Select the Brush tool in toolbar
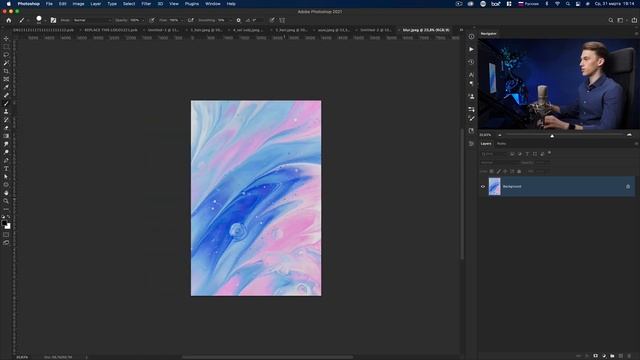This screenshot has height=360, width=640. (6, 103)
